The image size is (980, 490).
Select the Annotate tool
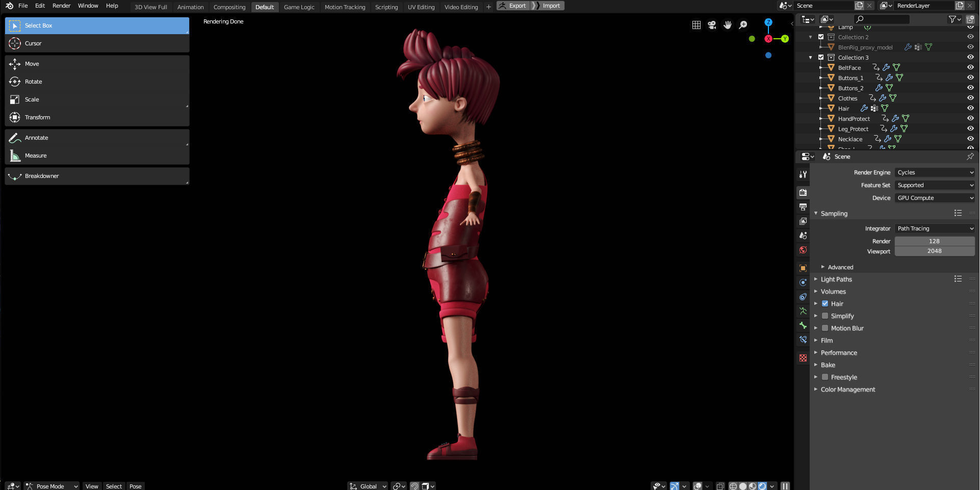tap(97, 138)
